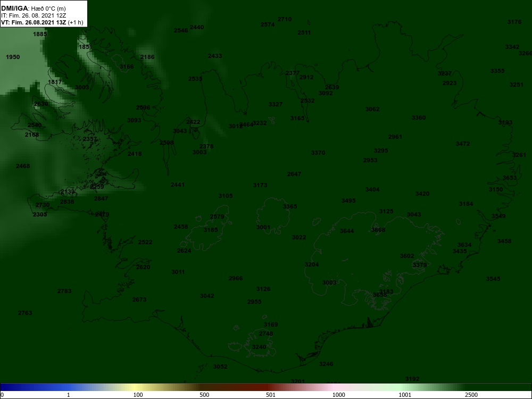532x399 pixels.
Task: Click the map value 3370
Action: coord(318,153)
